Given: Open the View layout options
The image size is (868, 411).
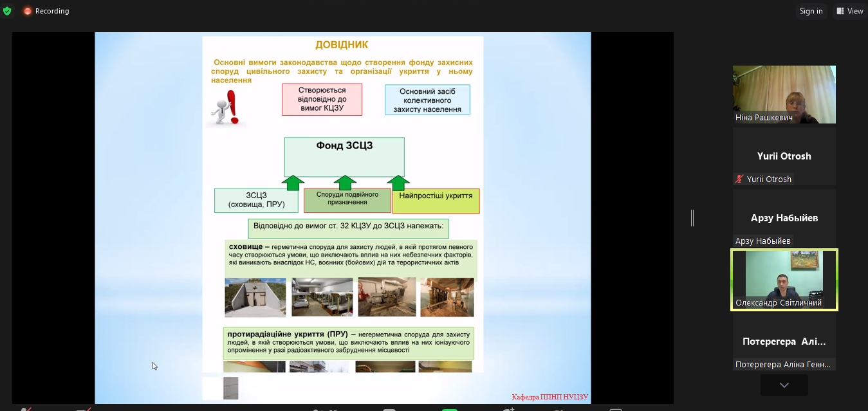Looking at the screenshot, I should pos(849,11).
